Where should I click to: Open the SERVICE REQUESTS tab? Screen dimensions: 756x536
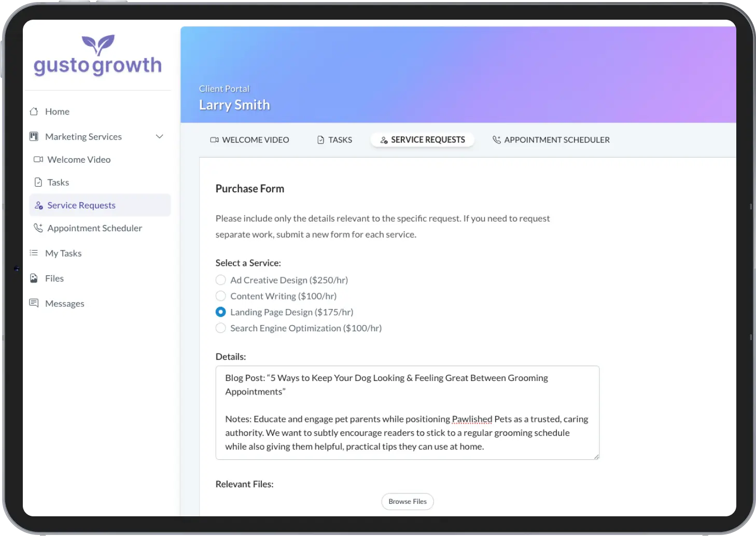423,139
